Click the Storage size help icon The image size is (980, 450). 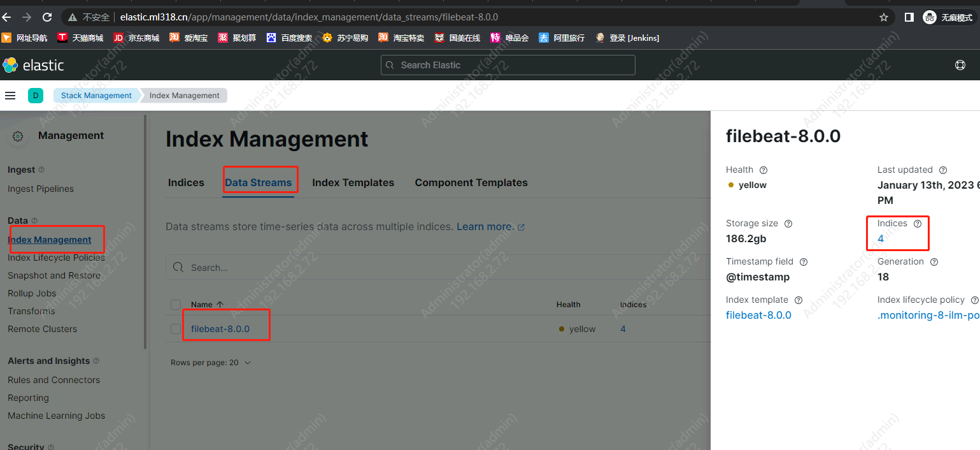pyautogui.click(x=788, y=224)
